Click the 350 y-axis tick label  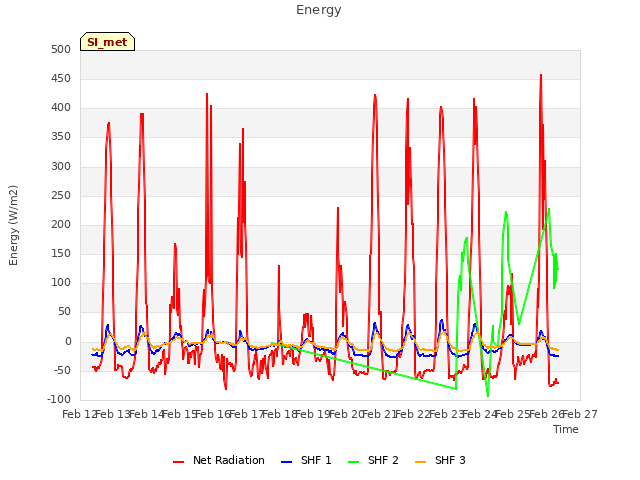[61, 137]
